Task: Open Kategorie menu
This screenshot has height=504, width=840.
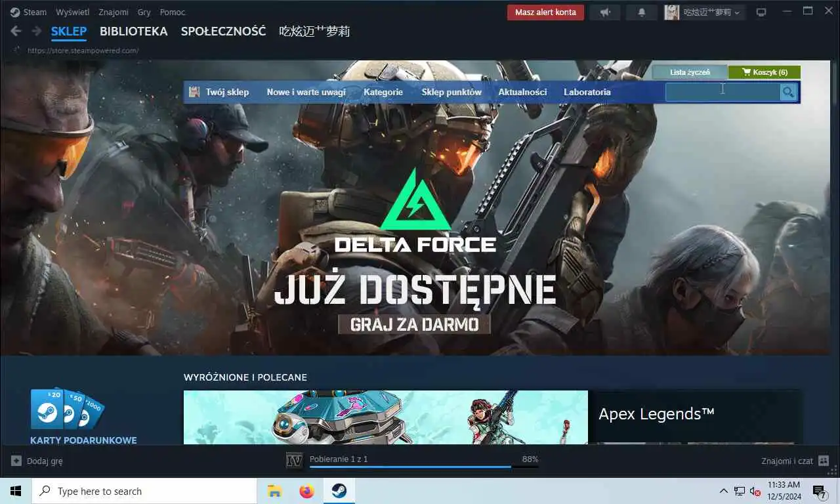Action: point(383,92)
